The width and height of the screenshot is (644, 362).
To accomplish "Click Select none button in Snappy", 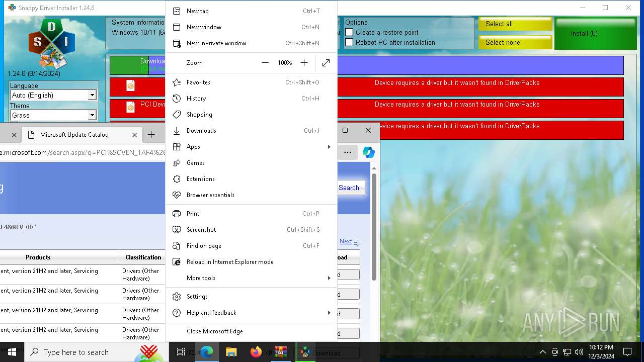I will click(x=515, y=43).
